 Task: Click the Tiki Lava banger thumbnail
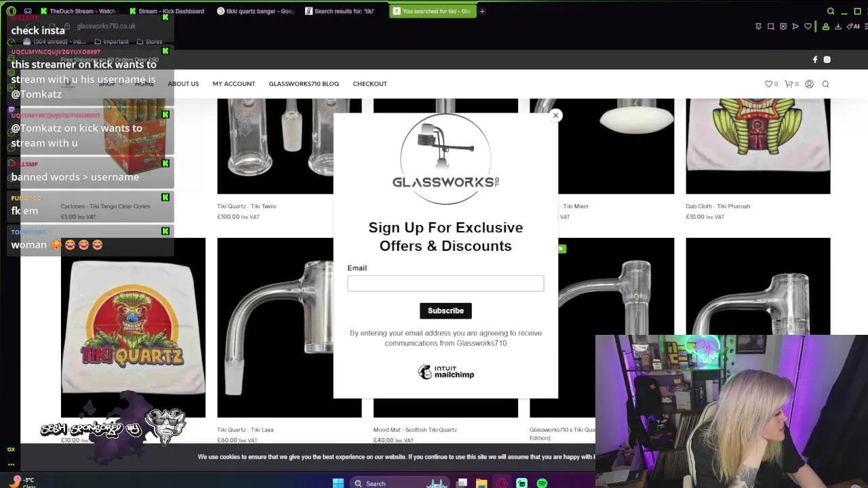click(x=289, y=327)
